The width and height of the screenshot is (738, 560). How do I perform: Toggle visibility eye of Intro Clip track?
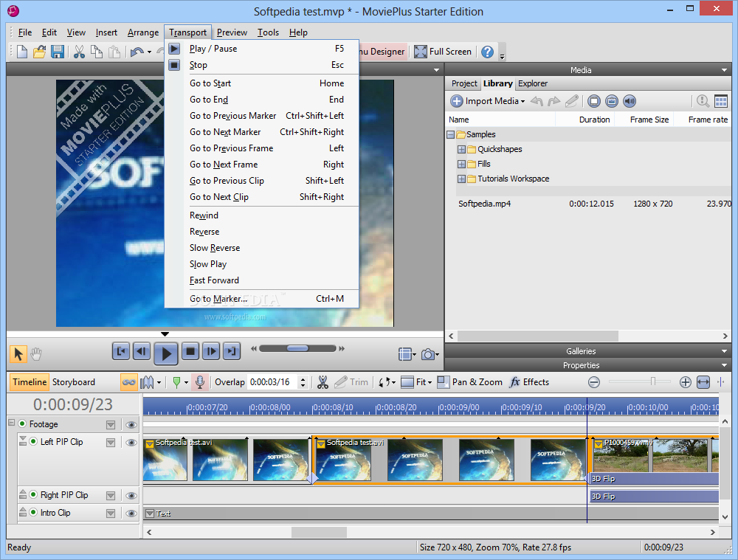pos(131,514)
